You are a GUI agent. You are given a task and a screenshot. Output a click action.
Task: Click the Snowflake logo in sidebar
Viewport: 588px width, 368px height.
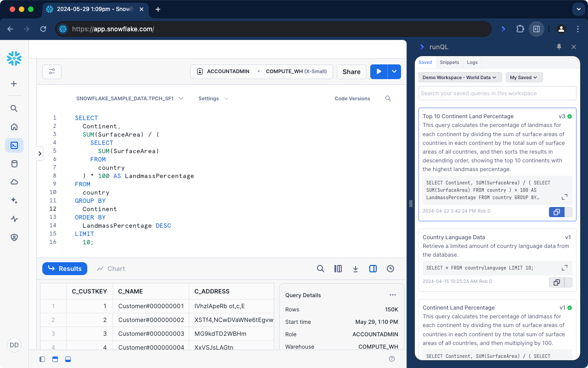pos(14,58)
